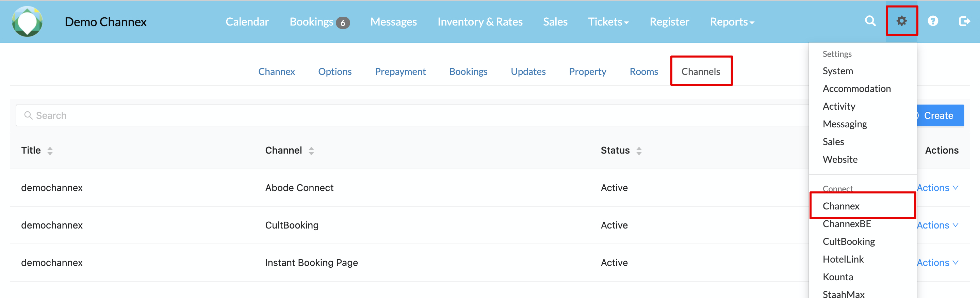Select Messaging in the settings menu

pyautogui.click(x=845, y=124)
